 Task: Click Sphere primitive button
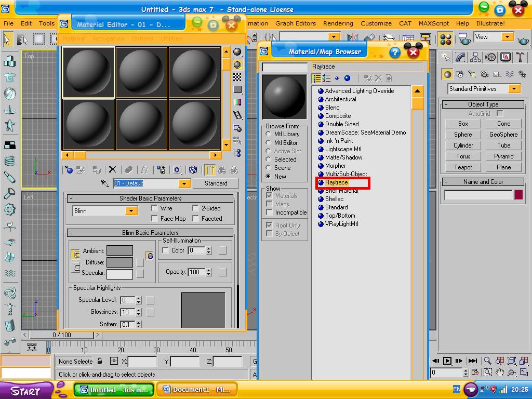[x=463, y=135]
